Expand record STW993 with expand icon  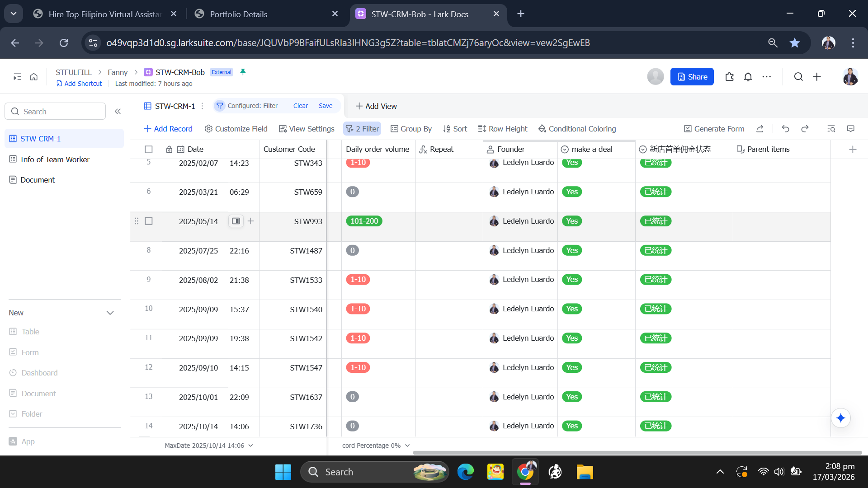click(x=236, y=221)
